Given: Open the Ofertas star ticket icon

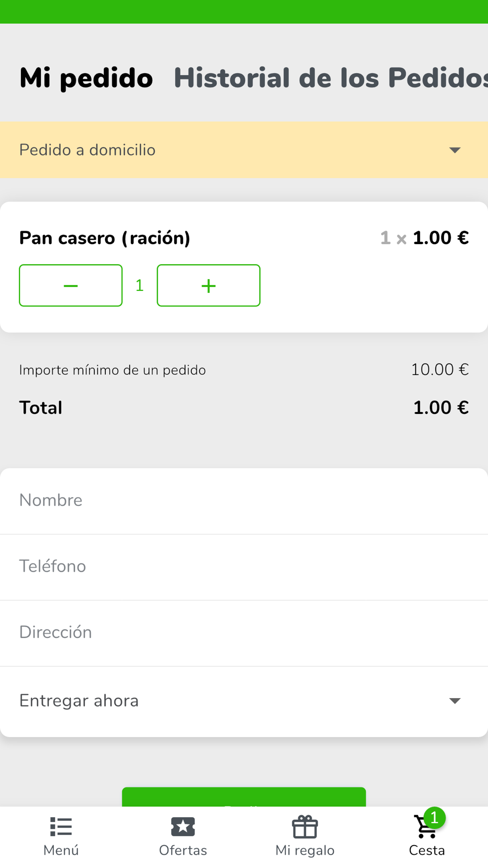Looking at the screenshot, I should (x=183, y=827).
